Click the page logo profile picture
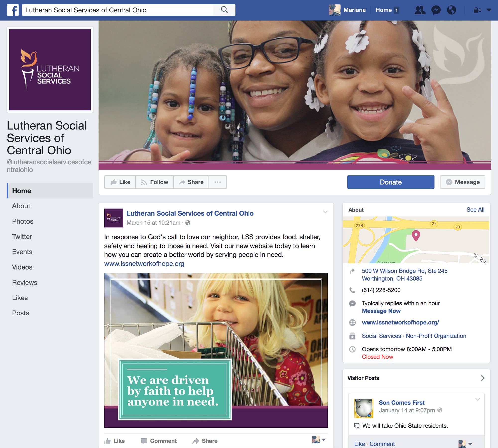The width and height of the screenshot is (498, 448). click(x=50, y=70)
